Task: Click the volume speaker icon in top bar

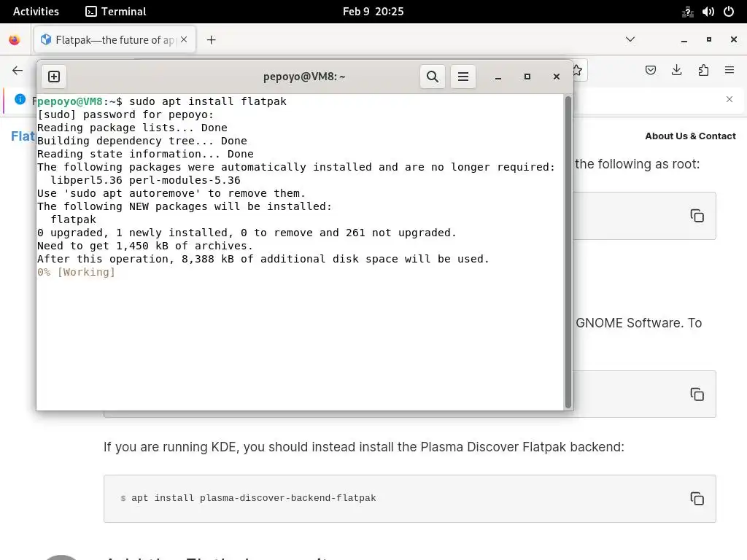Action: (x=708, y=12)
